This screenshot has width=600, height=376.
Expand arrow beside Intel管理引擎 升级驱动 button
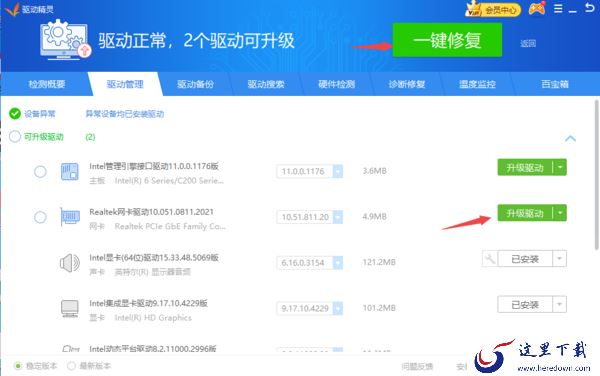560,168
